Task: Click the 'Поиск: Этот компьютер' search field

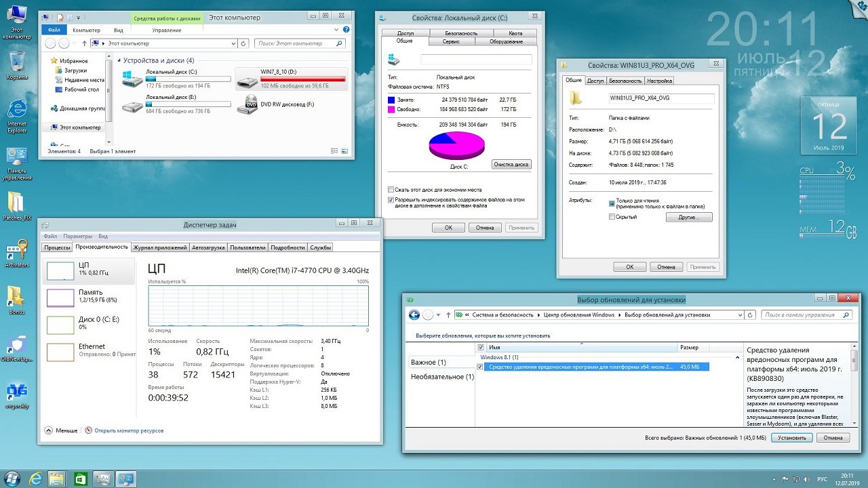Action: coord(298,43)
